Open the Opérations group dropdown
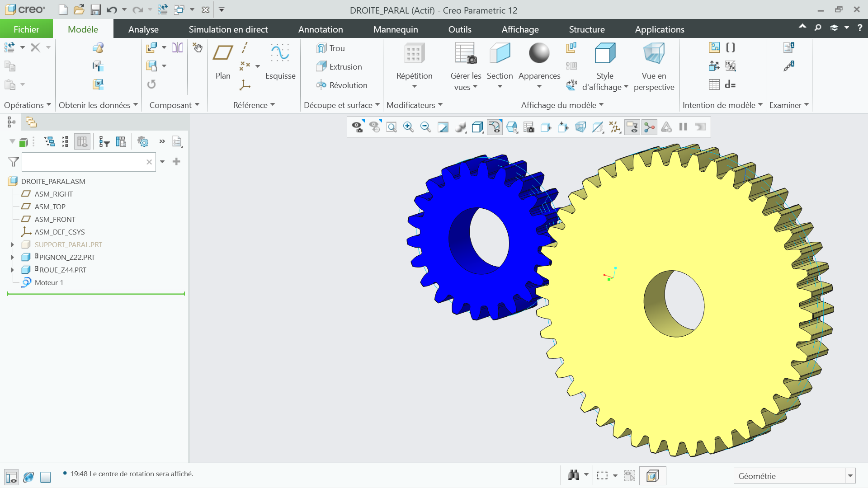 [x=27, y=105]
